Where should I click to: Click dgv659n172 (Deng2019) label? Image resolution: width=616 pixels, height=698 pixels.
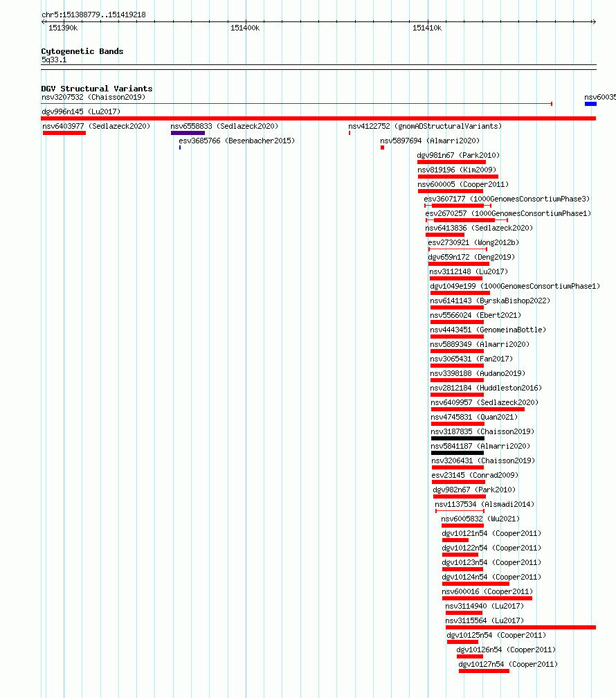tap(471, 258)
